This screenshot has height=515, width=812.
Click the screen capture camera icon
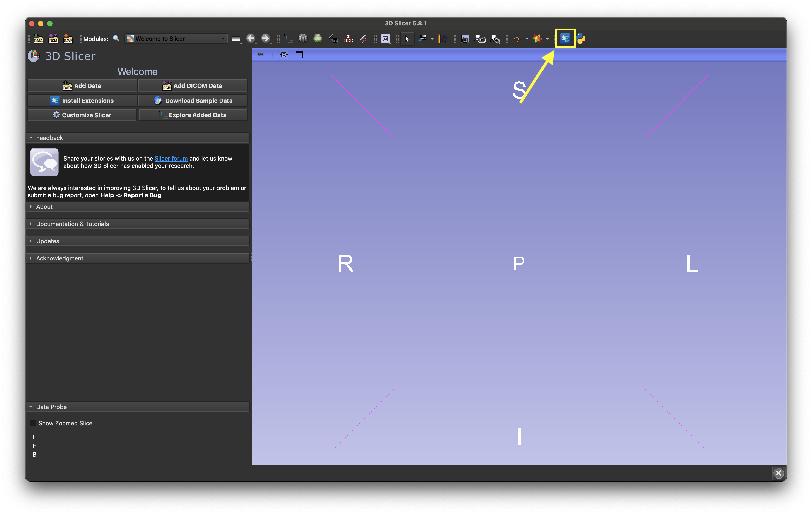pos(465,39)
